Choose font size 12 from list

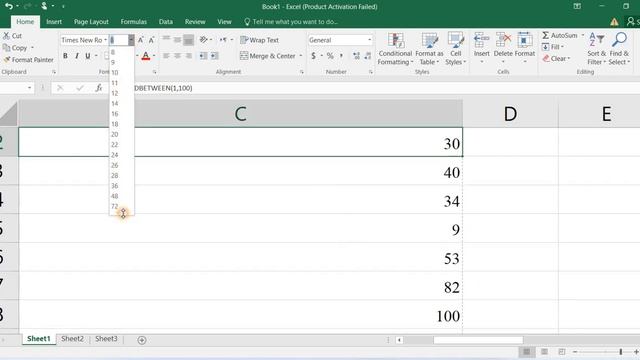(x=122, y=93)
